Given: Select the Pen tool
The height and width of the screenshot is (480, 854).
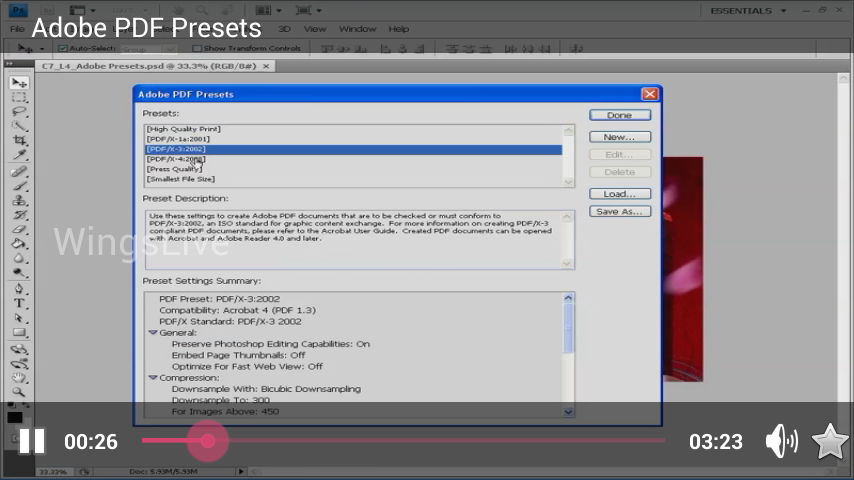Looking at the screenshot, I should [x=19, y=289].
